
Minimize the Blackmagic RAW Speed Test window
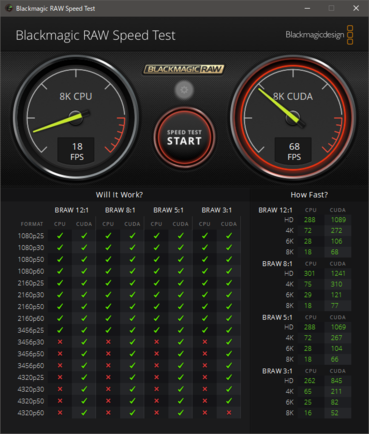tap(307, 8)
